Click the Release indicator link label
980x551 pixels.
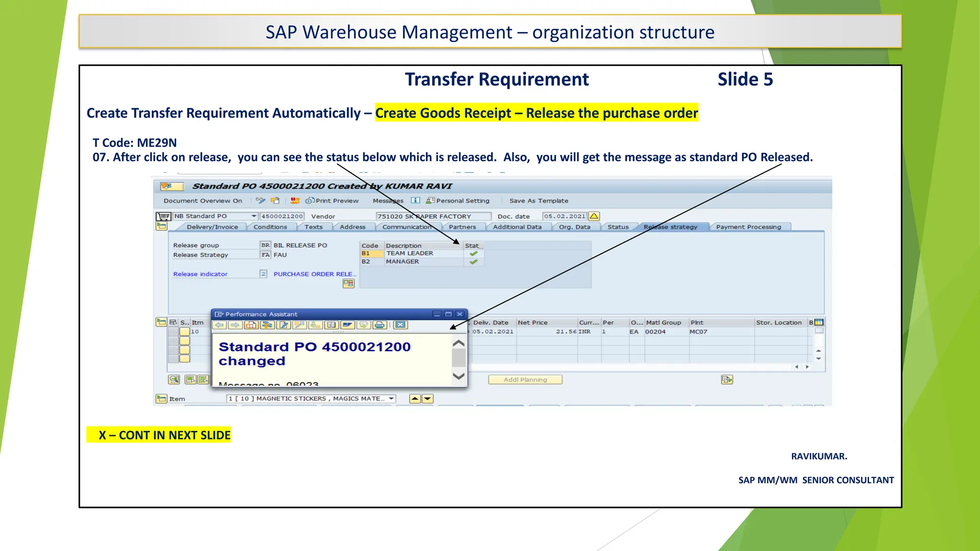(x=200, y=274)
